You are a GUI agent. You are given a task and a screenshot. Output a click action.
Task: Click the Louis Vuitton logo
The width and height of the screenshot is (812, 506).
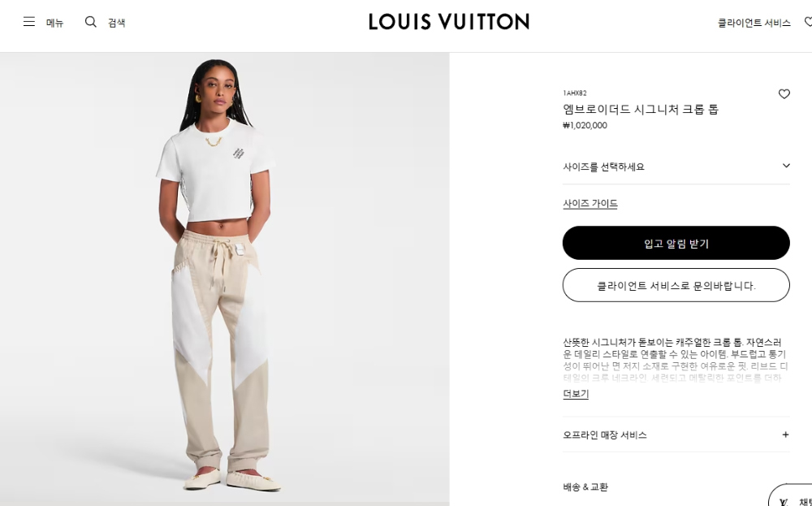point(449,22)
